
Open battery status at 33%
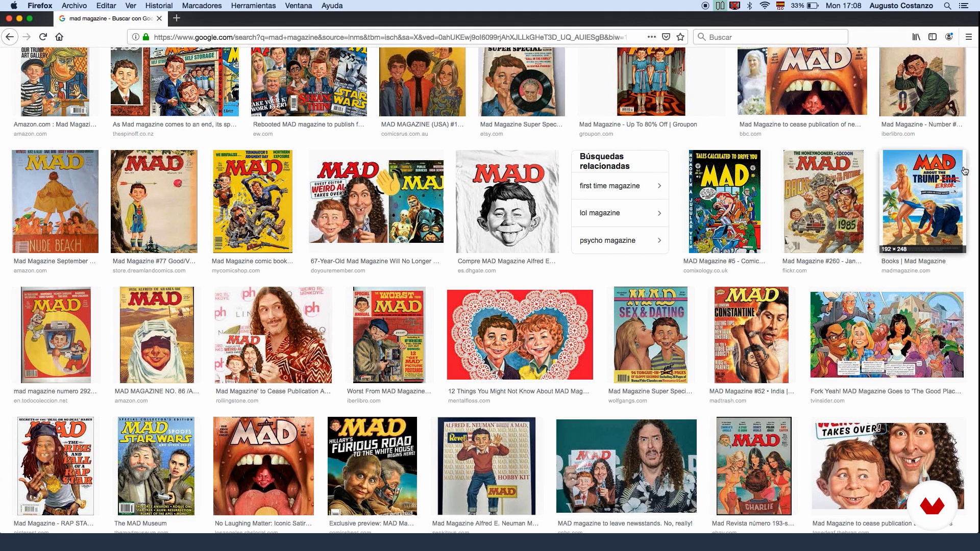click(804, 6)
